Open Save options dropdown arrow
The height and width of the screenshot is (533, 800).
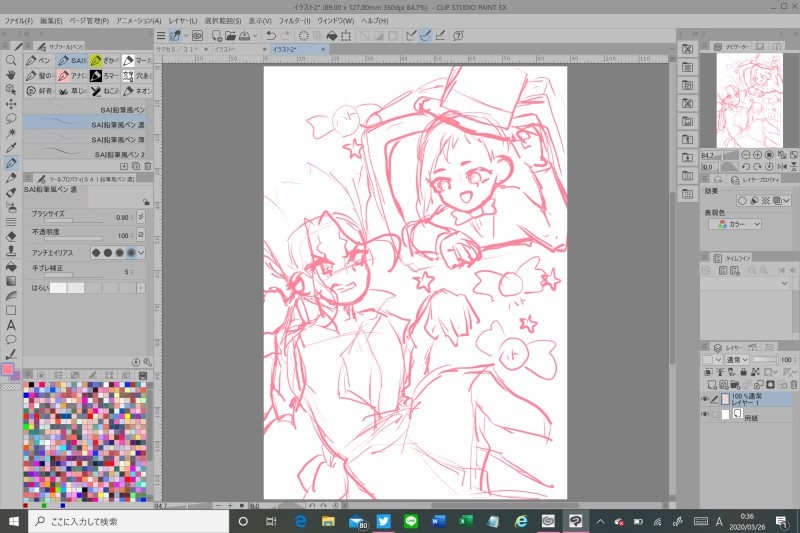pos(255,36)
